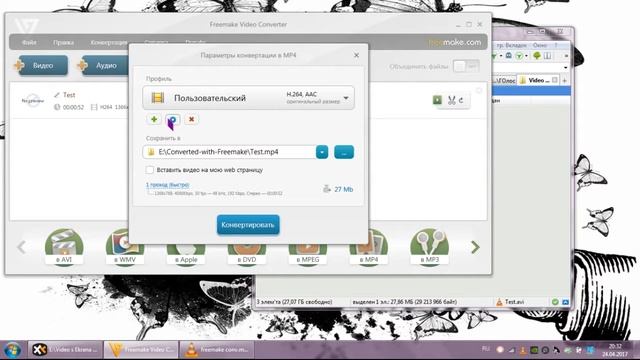The image size is (640, 360).
Task: Click the green check icon in status bar
Action: (555, 302)
